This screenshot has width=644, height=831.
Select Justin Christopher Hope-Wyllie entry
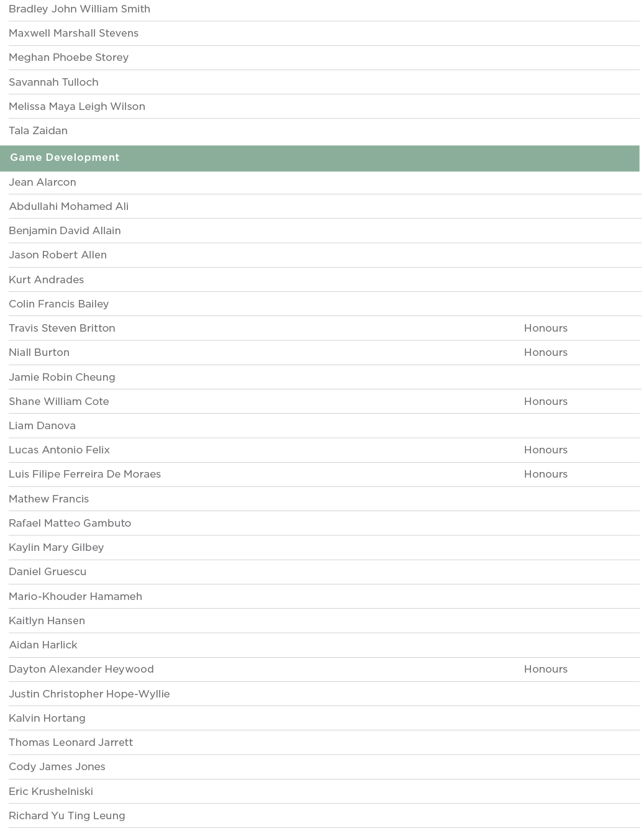pos(89,694)
